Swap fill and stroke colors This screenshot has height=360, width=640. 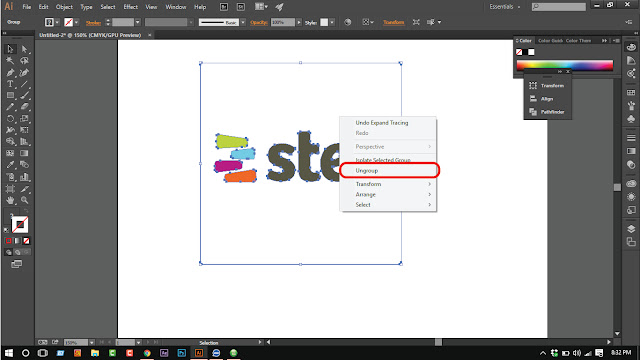pyautogui.click(x=26, y=211)
